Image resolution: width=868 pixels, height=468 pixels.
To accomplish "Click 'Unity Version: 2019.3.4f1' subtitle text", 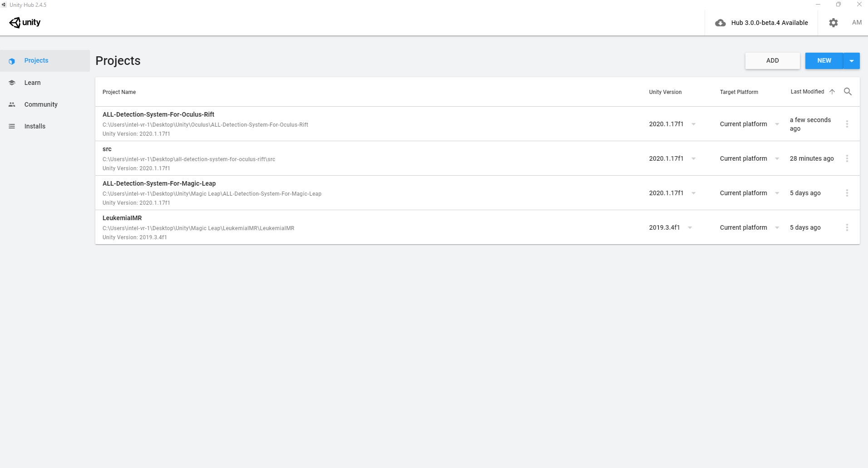I will click(135, 237).
